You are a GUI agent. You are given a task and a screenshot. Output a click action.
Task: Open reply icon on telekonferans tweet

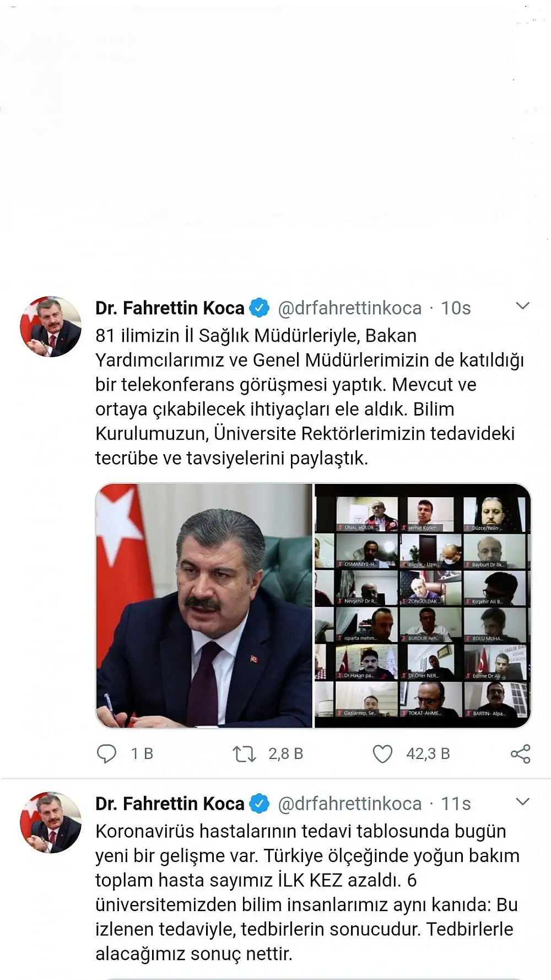point(106,753)
